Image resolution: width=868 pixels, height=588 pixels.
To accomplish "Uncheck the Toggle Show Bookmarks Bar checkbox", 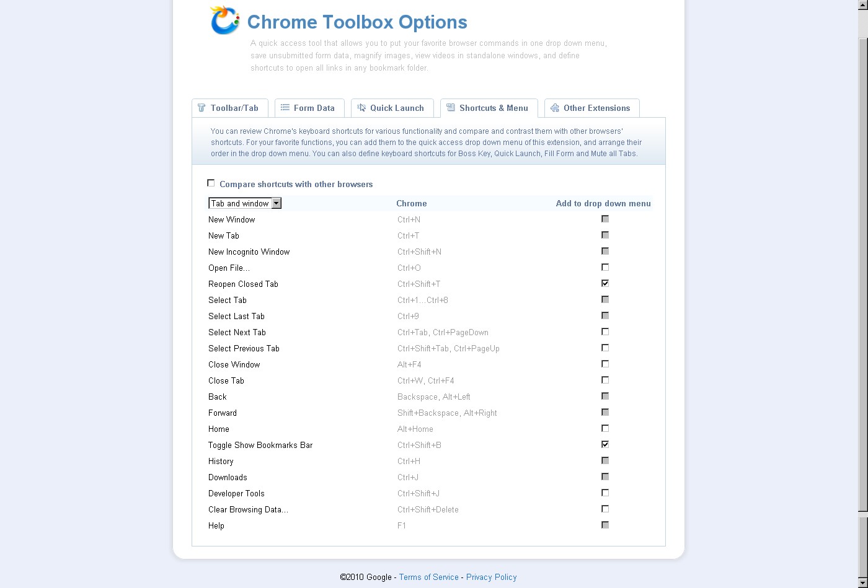I will [605, 444].
